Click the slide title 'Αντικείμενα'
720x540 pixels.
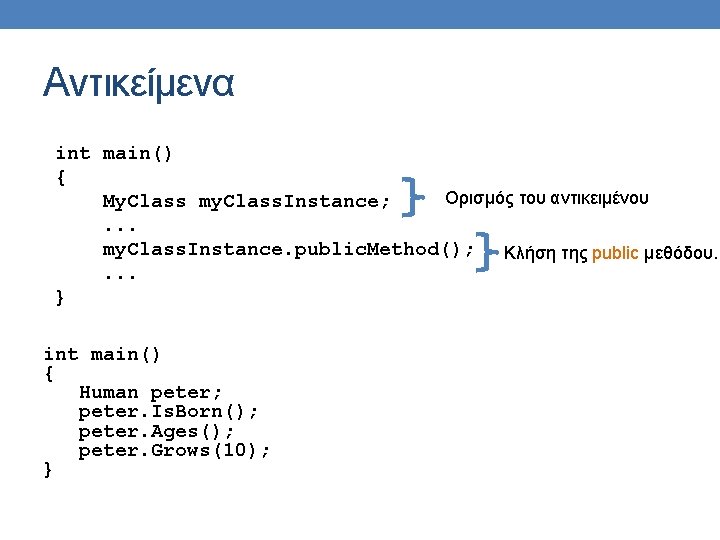[x=138, y=84]
